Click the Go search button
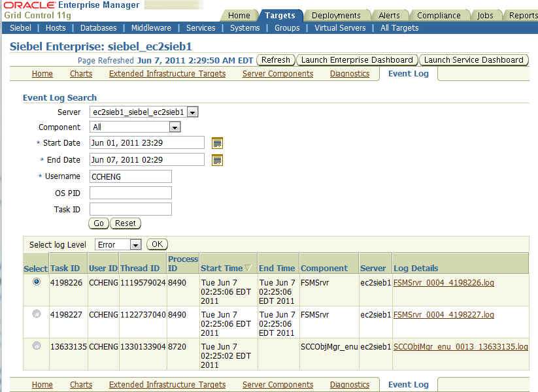This screenshot has height=392, width=538. (99, 223)
